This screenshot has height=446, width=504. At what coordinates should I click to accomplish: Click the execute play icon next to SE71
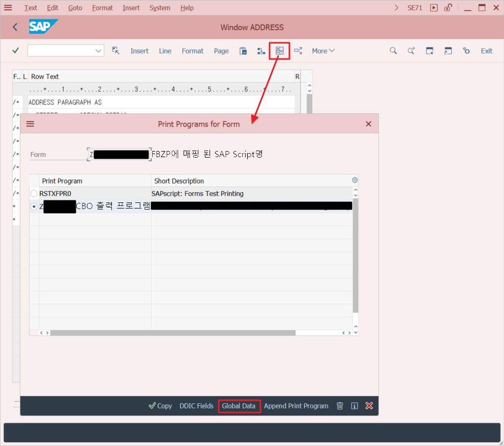click(x=434, y=8)
